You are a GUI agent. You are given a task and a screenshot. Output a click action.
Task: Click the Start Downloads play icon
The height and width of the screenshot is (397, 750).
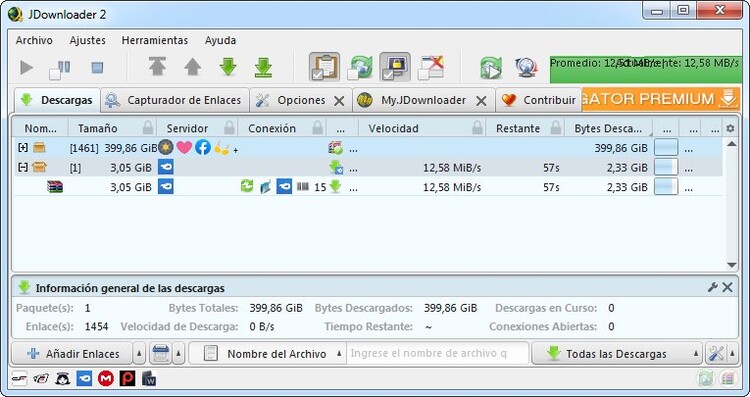(x=26, y=68)
